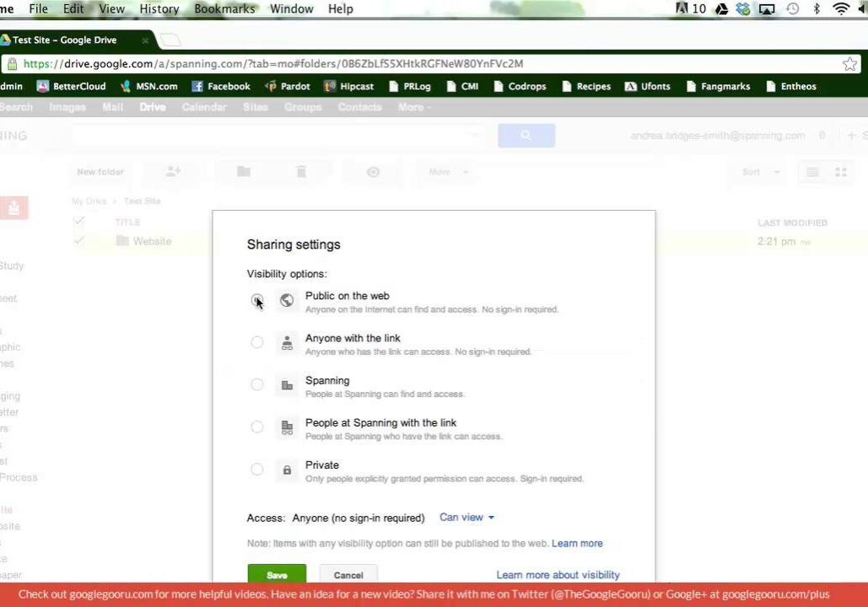Open the Pardot bookmark
This screenshot has width=868, height=607.
288,86
